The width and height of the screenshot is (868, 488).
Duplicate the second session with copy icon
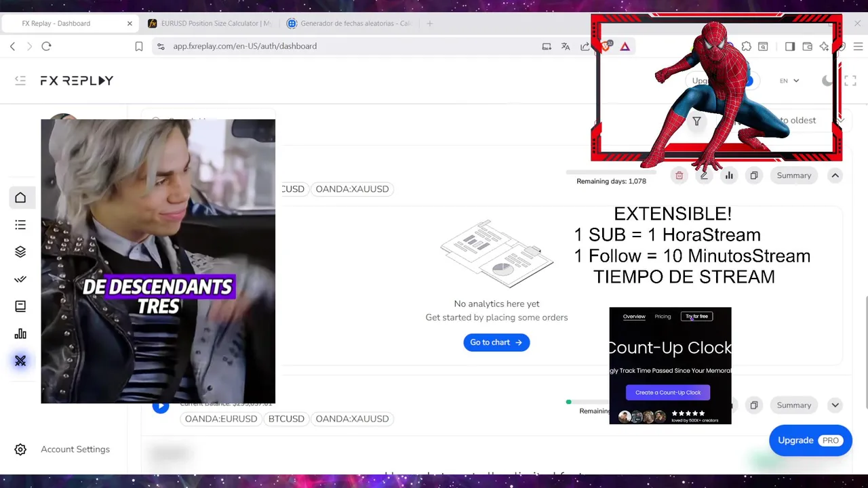(x=753, y=405)
